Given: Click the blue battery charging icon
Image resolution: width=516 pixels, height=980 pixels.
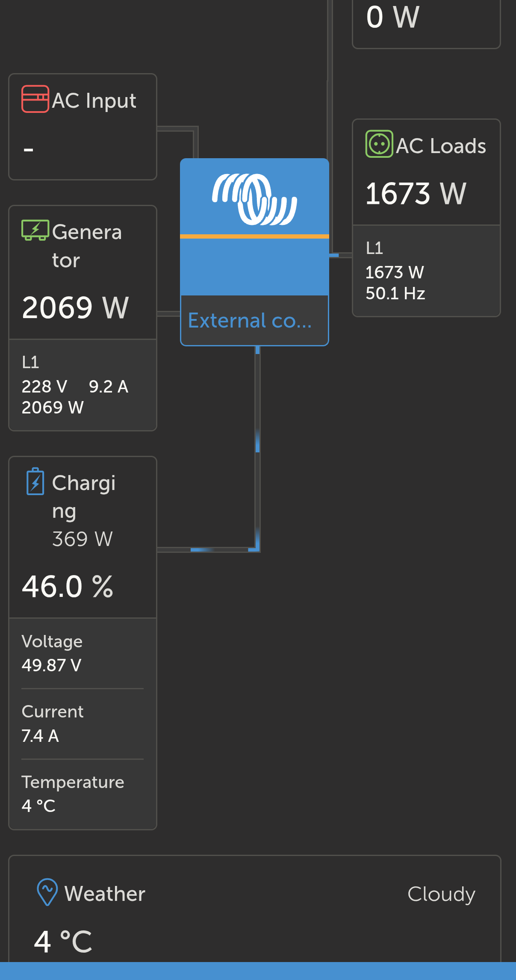Looking at the screenshot, I should point(35,481).
